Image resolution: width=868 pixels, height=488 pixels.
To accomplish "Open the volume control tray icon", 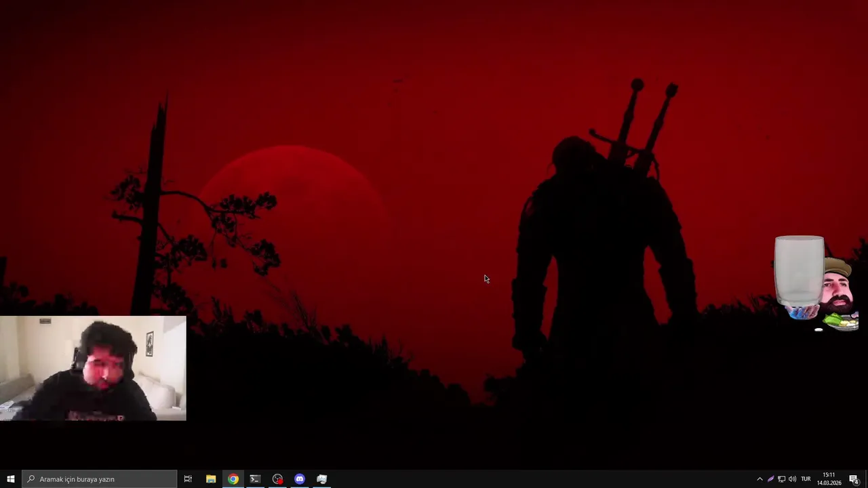I will [792, 479].
